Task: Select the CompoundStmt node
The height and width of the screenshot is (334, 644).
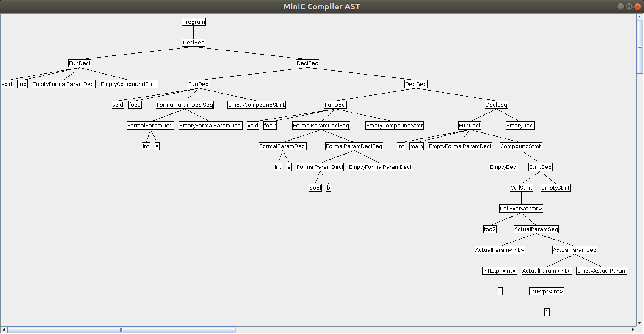Action: click(520, 146)
